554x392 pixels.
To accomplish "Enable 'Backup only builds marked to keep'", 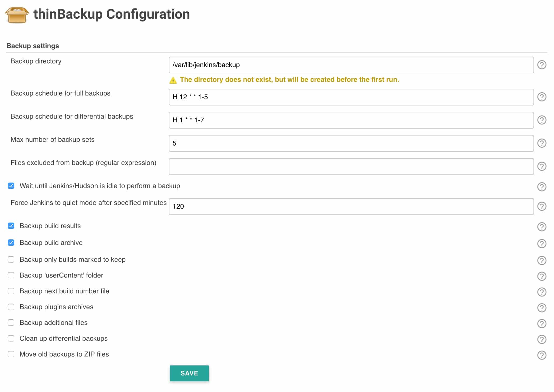I will 11,260.
